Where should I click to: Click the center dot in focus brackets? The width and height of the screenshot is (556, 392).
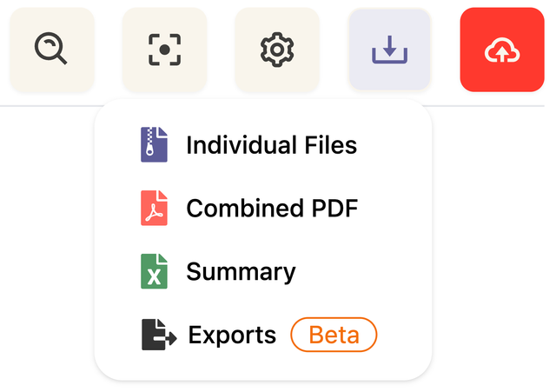click(164, 50)
